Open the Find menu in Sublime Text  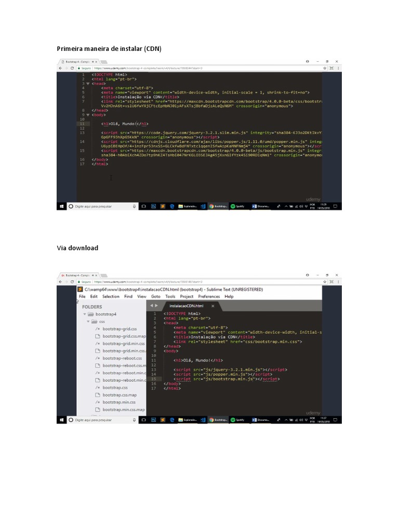tap(128, 296)
